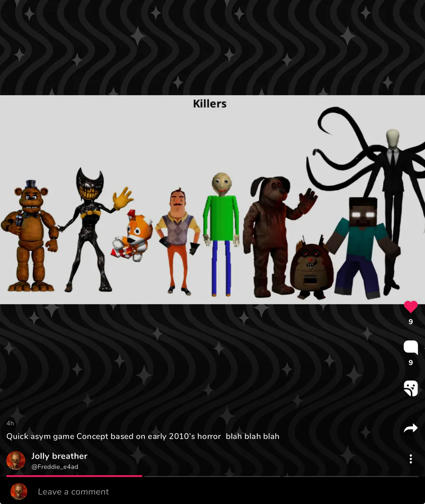
Task: Click the Killers heading in image
Action: pos(210,103)
